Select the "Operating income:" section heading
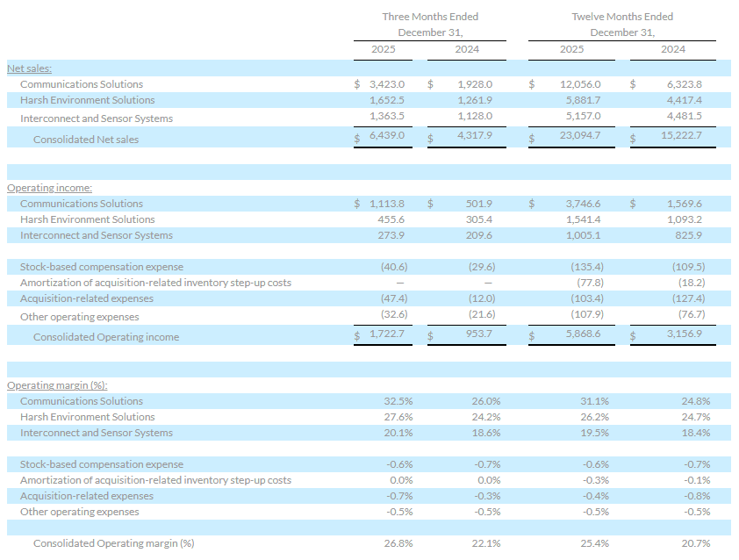This screenshot has height=560, width=739. [49, 188]
